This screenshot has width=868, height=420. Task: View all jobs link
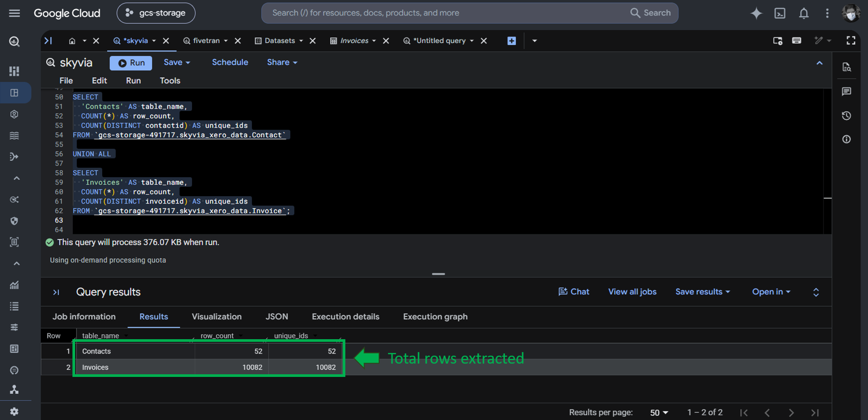(632, 292)
